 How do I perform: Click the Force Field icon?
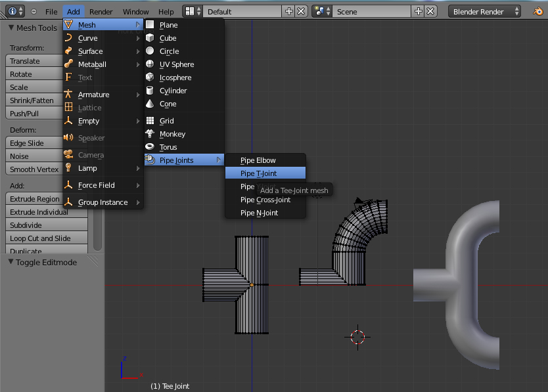[68, 185]
